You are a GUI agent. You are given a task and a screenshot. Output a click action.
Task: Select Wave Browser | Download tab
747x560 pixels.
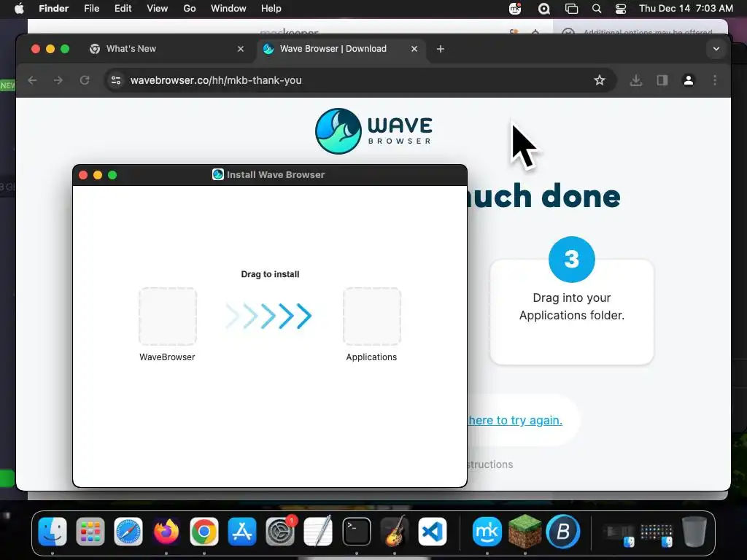pyautogui.click(x=341, y=49)
